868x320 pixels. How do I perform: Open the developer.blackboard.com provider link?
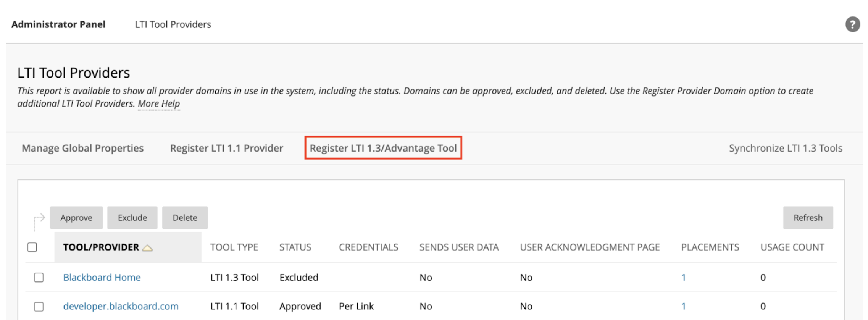pos(121,306)
